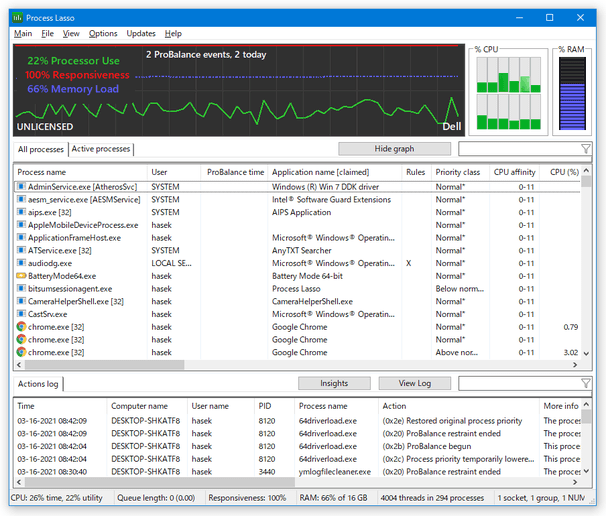The width and height of the screenshot is (606, 516).
Task: Click the Process Lasso title bar icon
Action: point(17,18)
